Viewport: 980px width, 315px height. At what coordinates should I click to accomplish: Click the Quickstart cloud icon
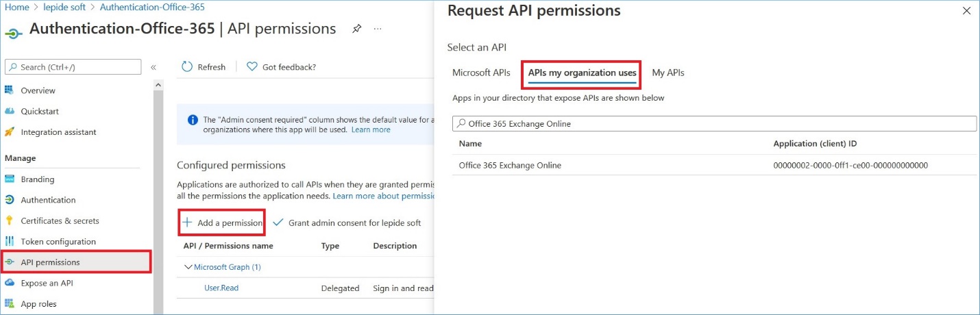[x=10, y=111]
